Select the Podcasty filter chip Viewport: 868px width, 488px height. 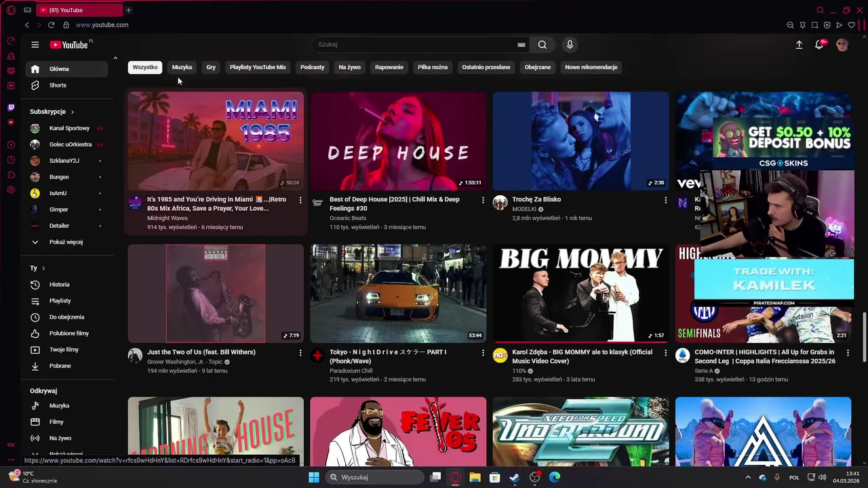(x=313, y=67)
